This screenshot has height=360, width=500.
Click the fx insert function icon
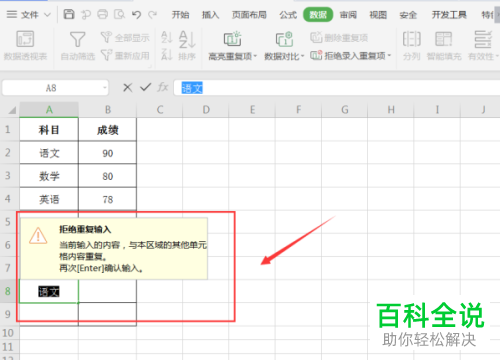[x=163, y=88]
